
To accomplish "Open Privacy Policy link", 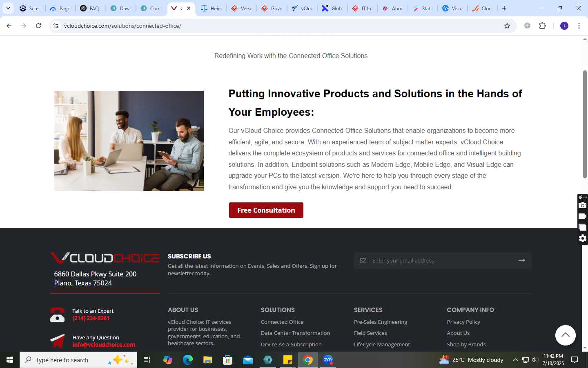I will tap(463, 322).
